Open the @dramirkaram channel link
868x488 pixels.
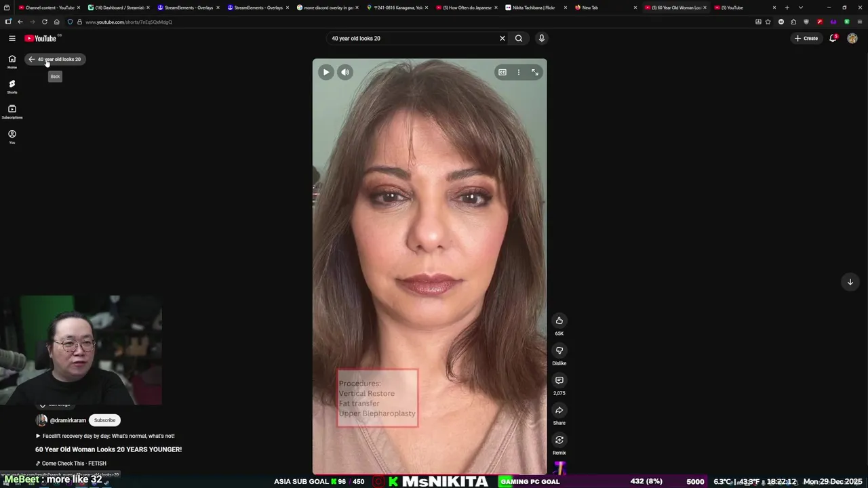point(68,420)
